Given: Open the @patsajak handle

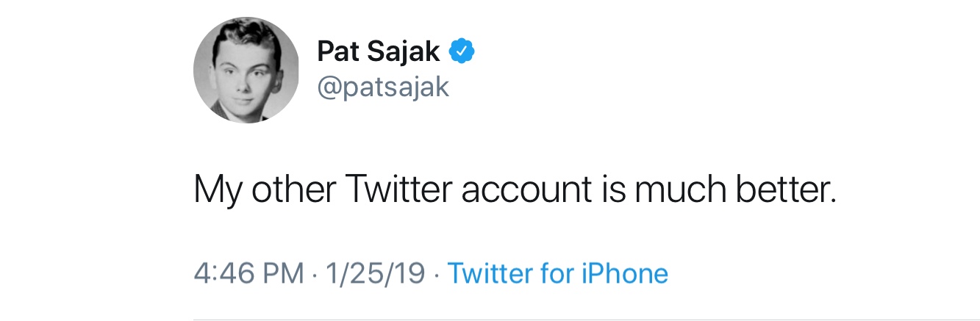Looking at the screenshot, I should [383, 87].
